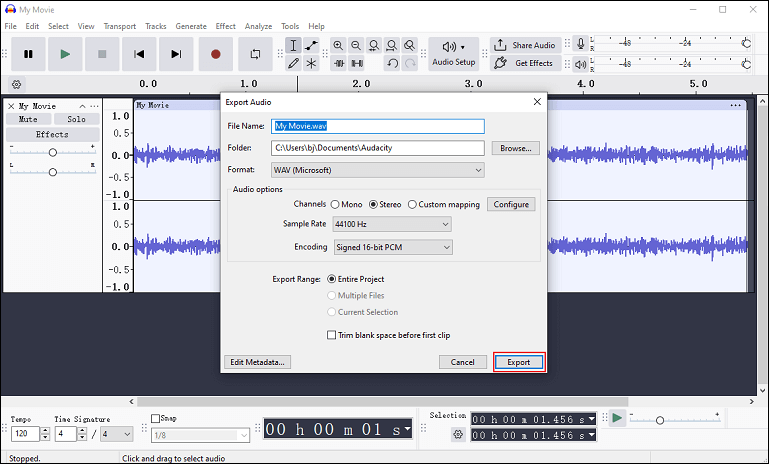Viewport: 769px width, 464px height.
Task: Click Trim audio outside selection icon
Action: pyautogui.click(x=339, y=63)
